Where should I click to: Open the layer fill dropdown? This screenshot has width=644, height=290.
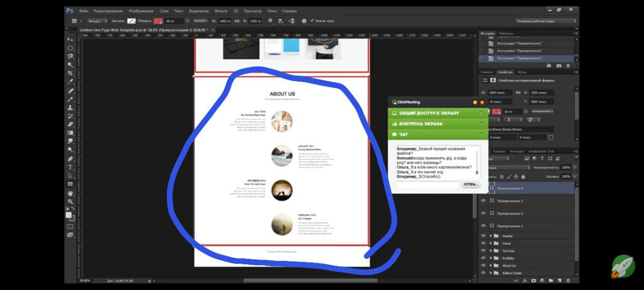pyautogui.click(x=575, y=176)
